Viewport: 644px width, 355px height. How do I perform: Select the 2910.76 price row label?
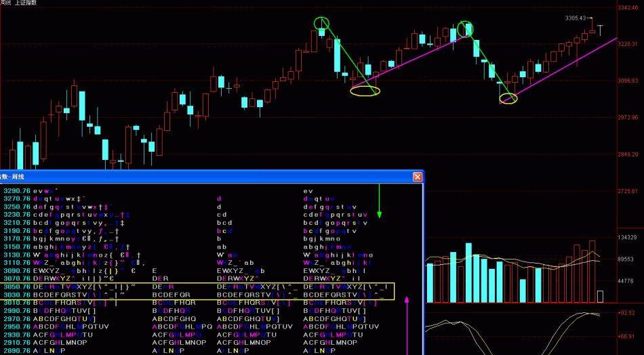click(x=17, y=343)
